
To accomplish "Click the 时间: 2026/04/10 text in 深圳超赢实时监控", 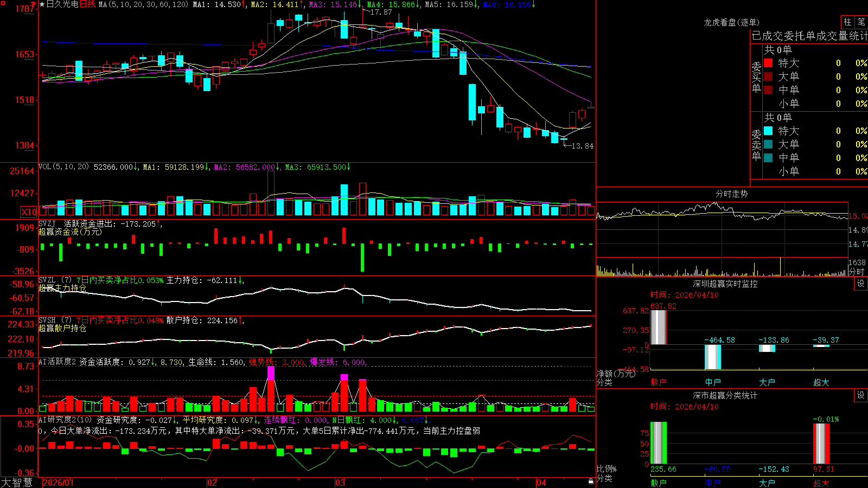I will click(x=685, y=295).
